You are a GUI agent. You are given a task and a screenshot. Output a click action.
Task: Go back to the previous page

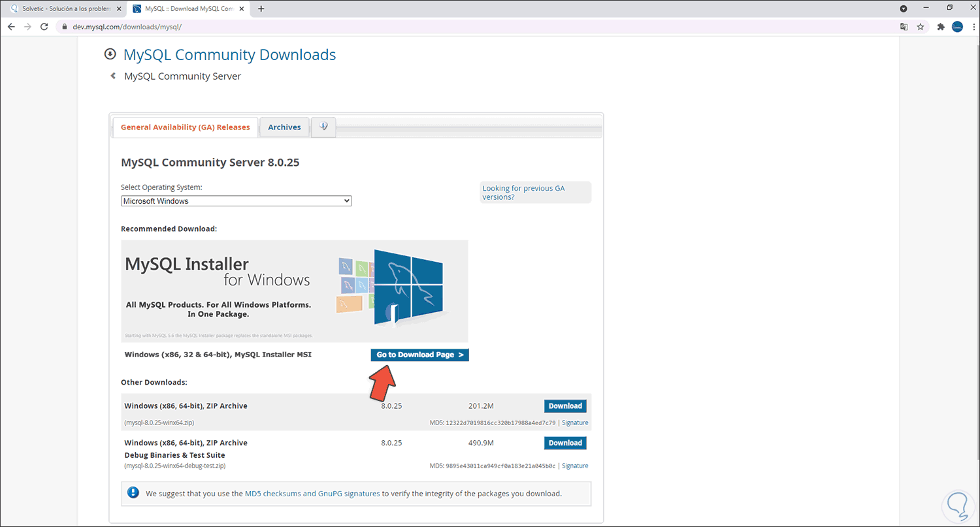(x=11, y=27)
